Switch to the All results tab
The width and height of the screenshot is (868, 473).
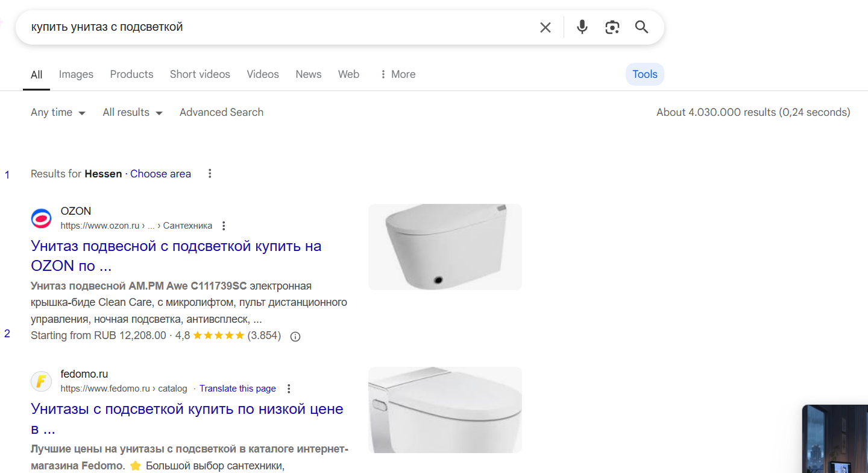coord(37,75)
